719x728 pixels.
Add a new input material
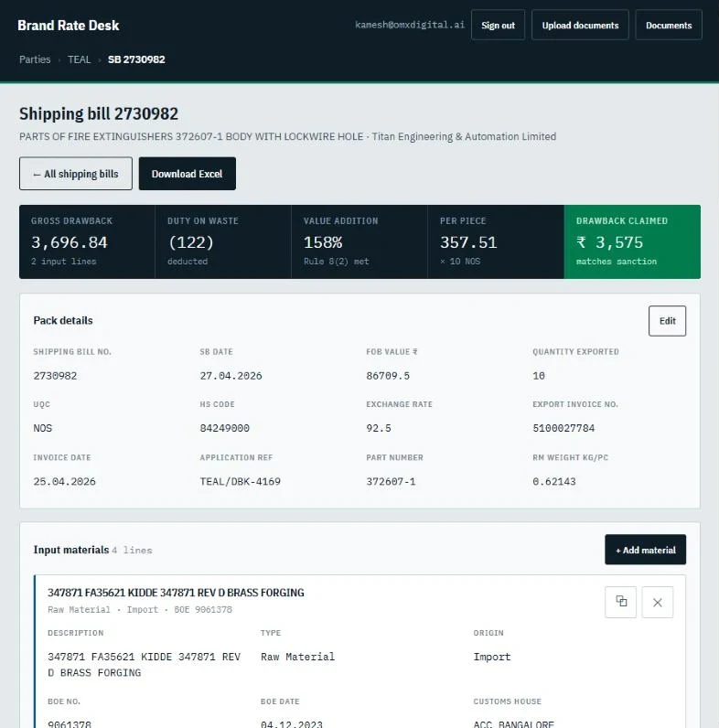(x=645, y=550)
